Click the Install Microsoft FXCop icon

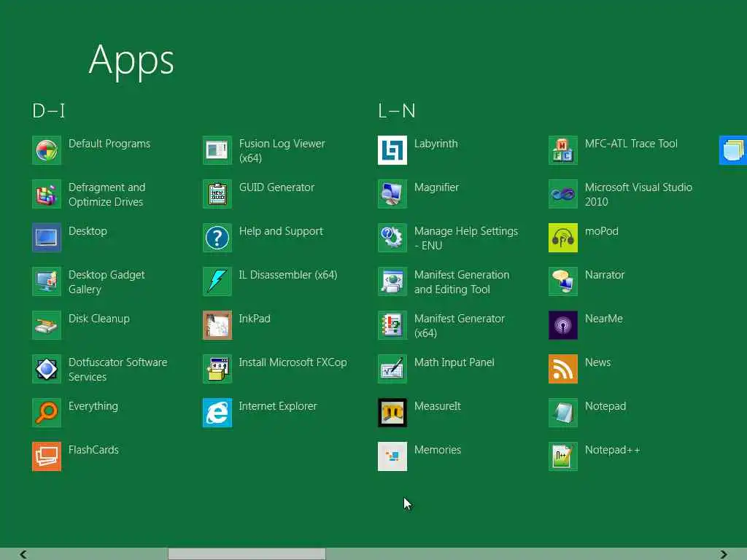[x=217, y=369]
